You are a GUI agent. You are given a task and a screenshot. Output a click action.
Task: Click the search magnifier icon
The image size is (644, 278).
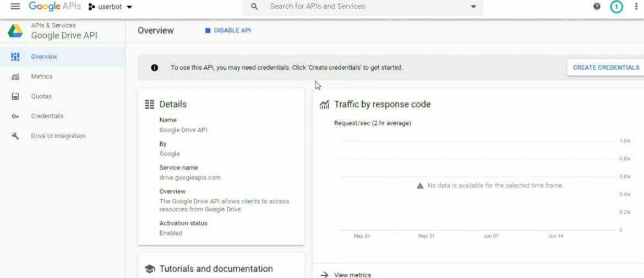coord(254,7)
